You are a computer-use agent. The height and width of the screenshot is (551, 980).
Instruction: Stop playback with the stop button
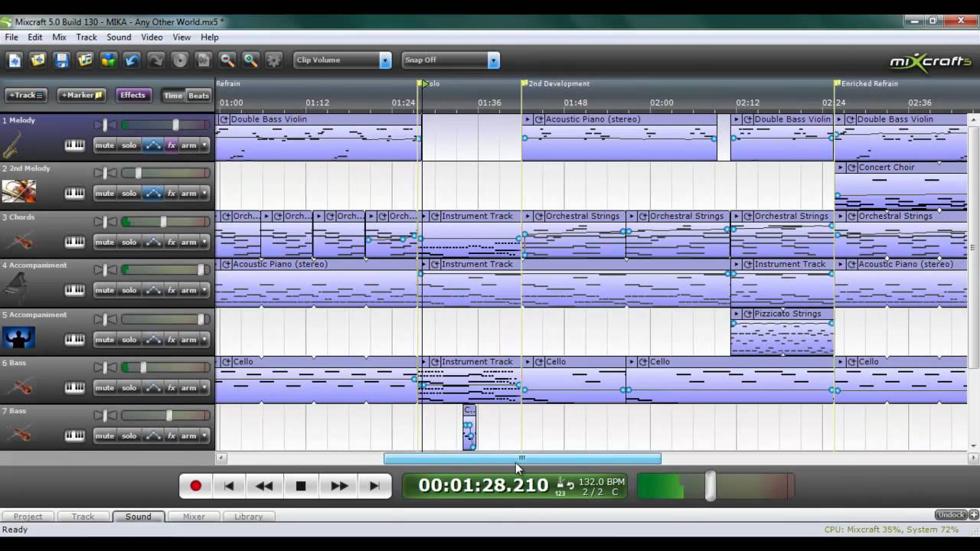click(301, 485)
